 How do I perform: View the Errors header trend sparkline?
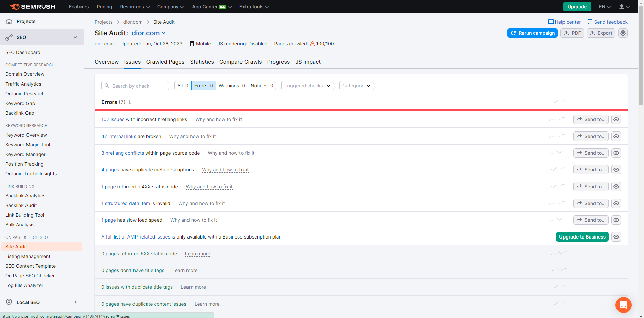pos(559,101)
